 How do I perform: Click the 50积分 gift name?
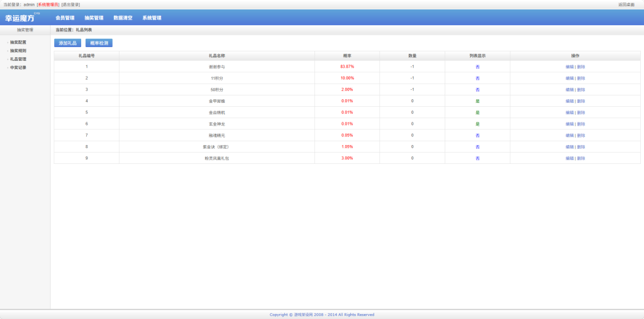tap(217, 90)
